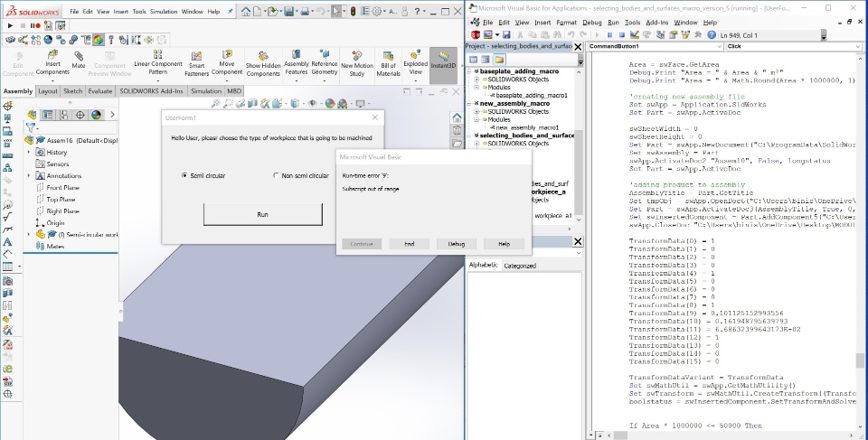Click the New document icon in SolidWorks
Image resolution: width=868 pixels, height=440 pixels.
[x=258, y=11]
